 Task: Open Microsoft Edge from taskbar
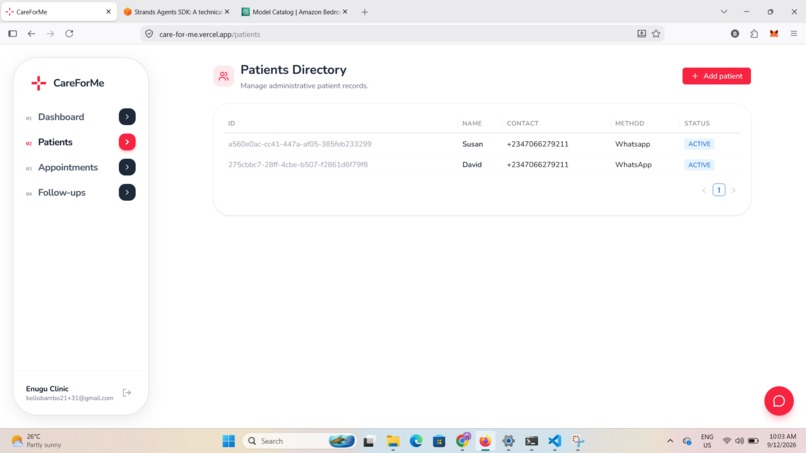tap(416, 441)
